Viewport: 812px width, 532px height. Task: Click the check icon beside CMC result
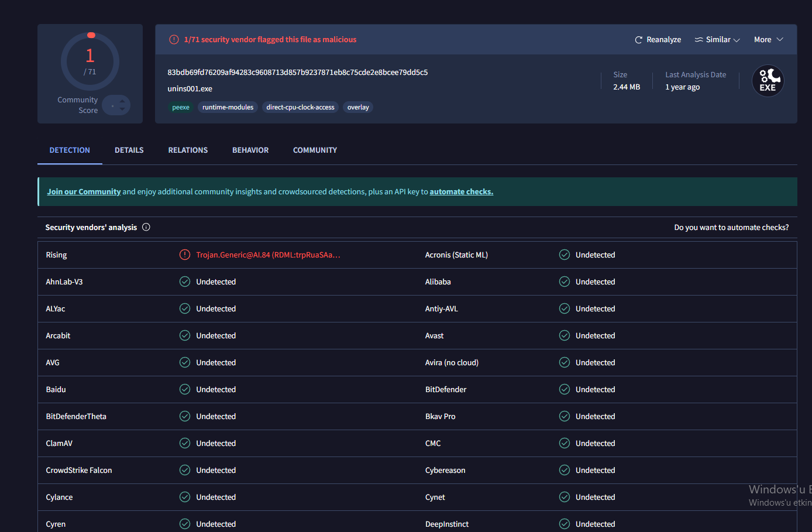coord(565,443)
